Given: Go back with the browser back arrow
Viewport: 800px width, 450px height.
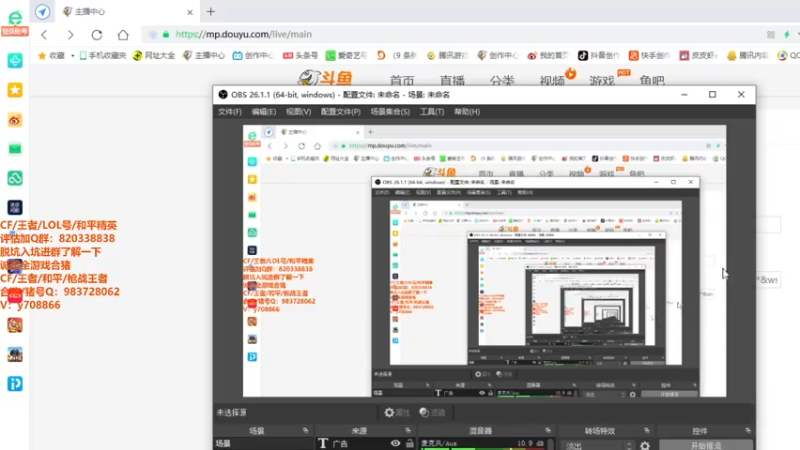Looking at the screenshot, I should pyautogui.click(x=44, y=35).
